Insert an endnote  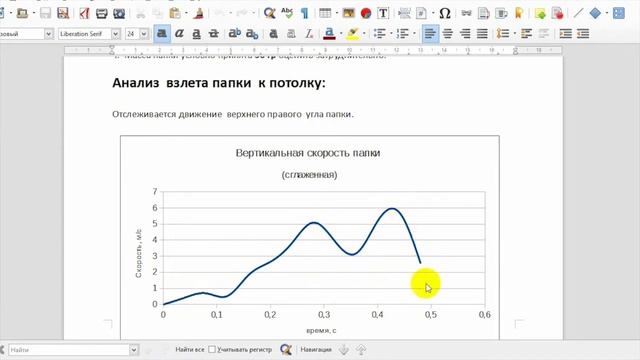point(501,13)
